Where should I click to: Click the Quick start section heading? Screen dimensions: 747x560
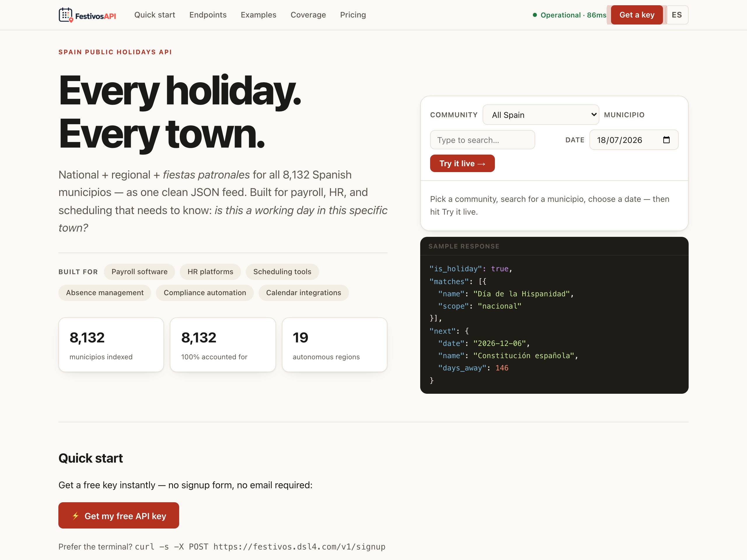pos(90,459)
